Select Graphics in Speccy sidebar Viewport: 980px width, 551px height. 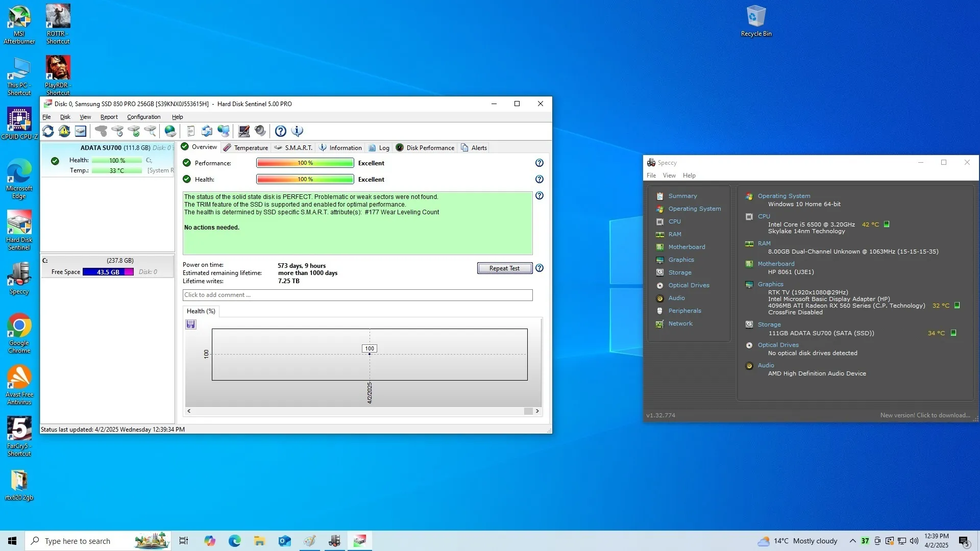tap(681, 260)
